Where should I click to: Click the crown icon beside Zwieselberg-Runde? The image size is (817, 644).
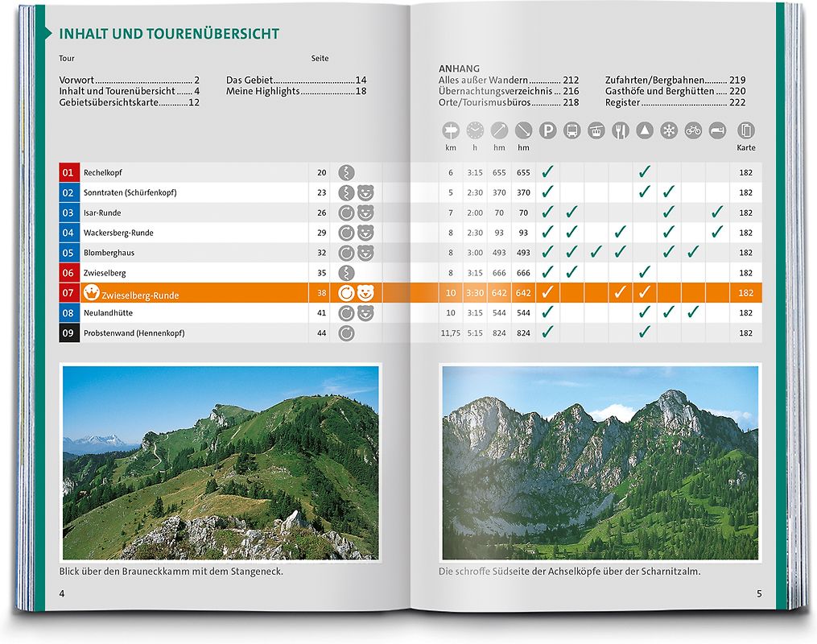tap(93, 294)
